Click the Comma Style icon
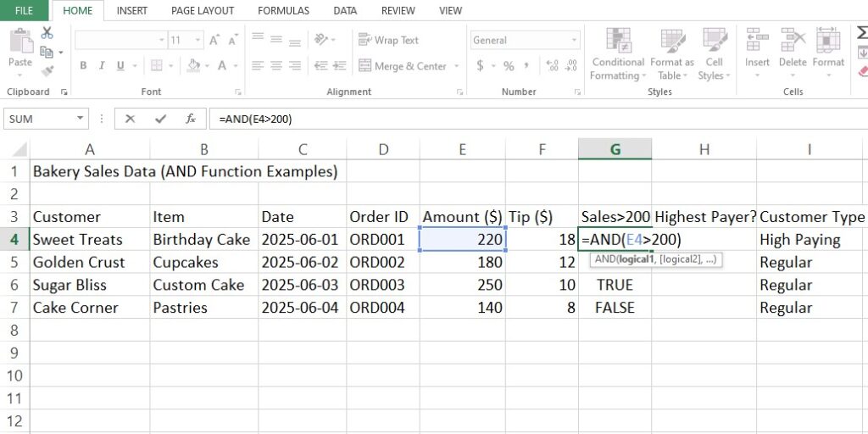The width and height of the screenshot is (868, 434). (x=526, y=66)
